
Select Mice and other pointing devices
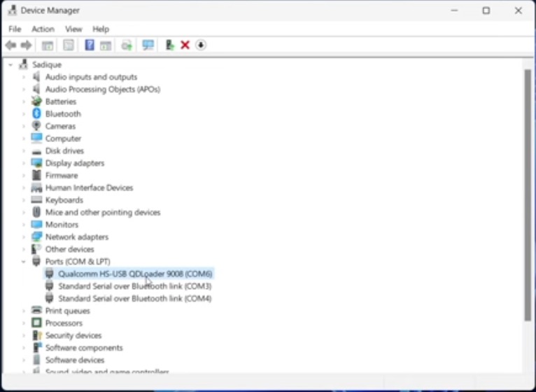pyautogui.click(x=103, y=212)
